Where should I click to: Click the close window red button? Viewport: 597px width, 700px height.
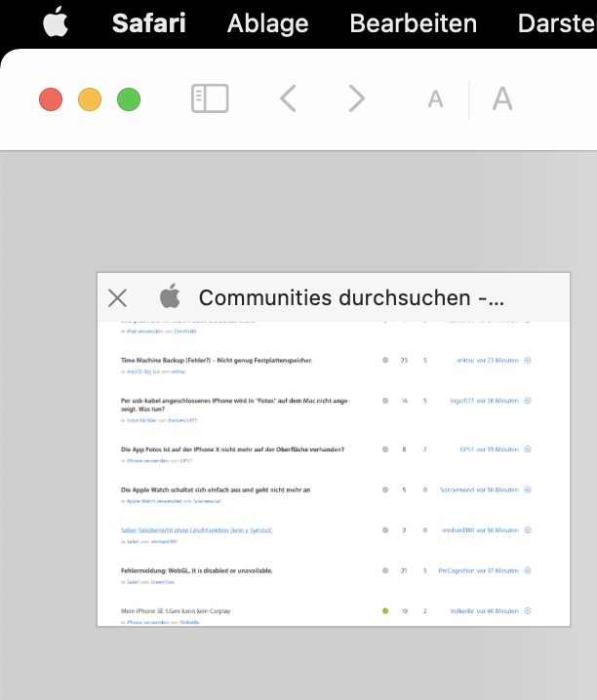51,99
